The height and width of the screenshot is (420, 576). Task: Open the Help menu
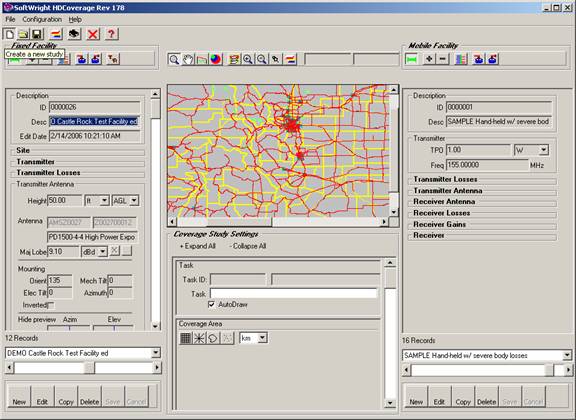[75, 19]
